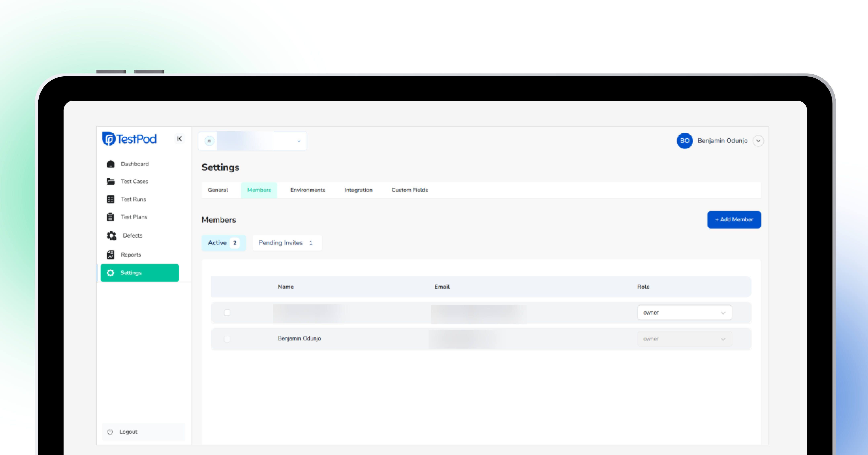Click the Test Cases folder icon

(x=111, y=182)
